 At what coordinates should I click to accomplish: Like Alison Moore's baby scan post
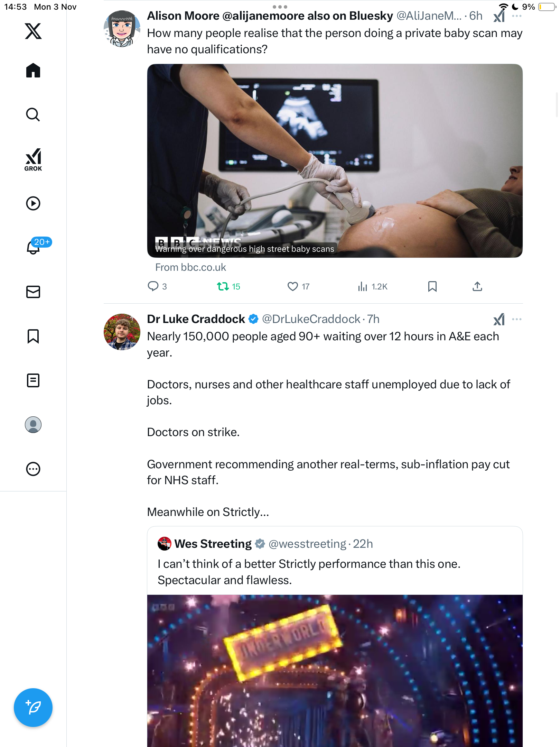293,286
